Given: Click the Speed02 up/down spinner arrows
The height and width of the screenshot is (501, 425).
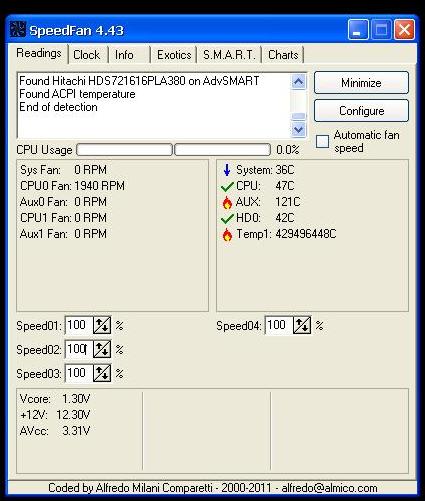Looking at the screenshot, I should click(x=102, y=349).
